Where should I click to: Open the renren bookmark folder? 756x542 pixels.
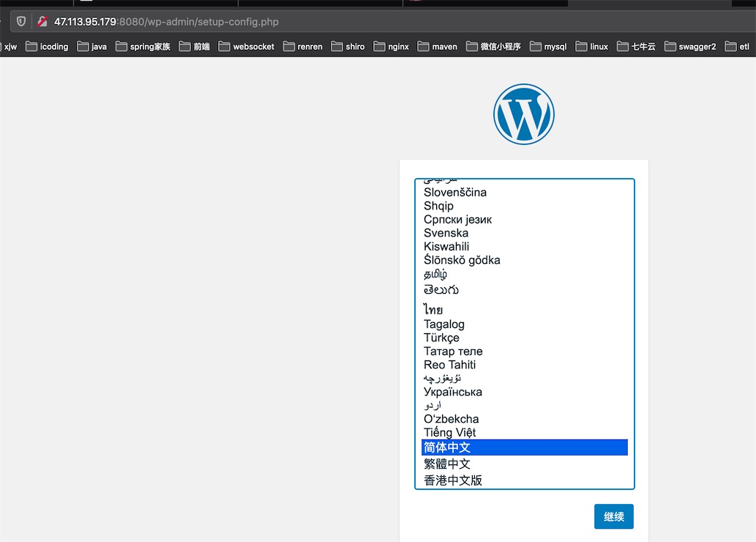coord(303,46)
